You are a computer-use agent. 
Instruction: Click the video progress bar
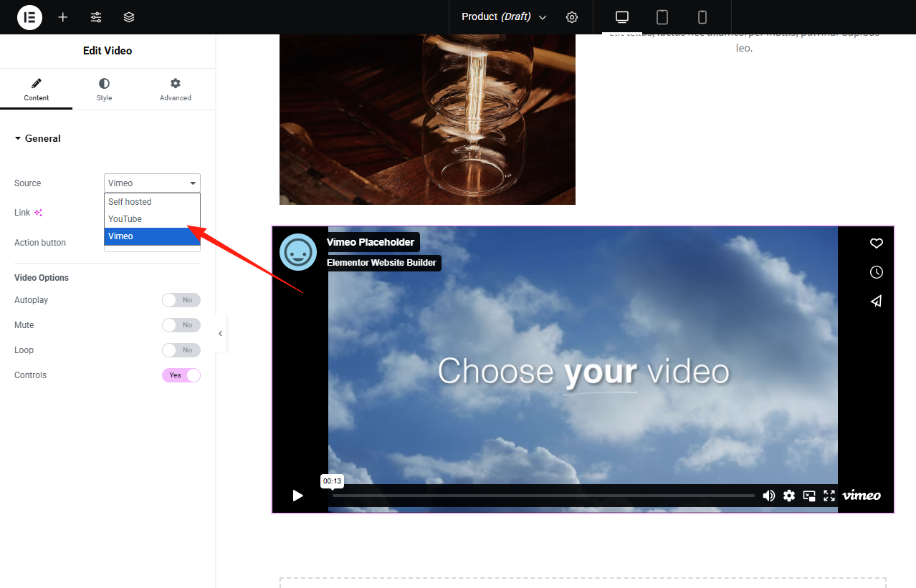tap(543, 496)
